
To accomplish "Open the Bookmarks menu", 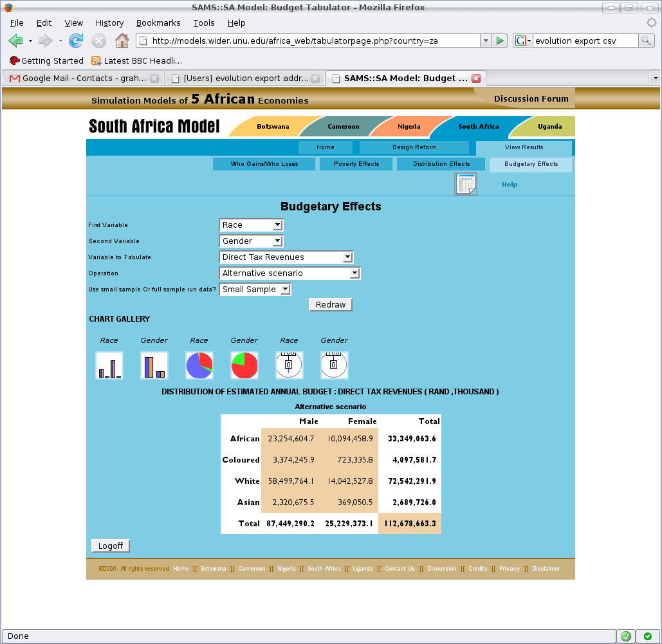I will pos(158,23).
